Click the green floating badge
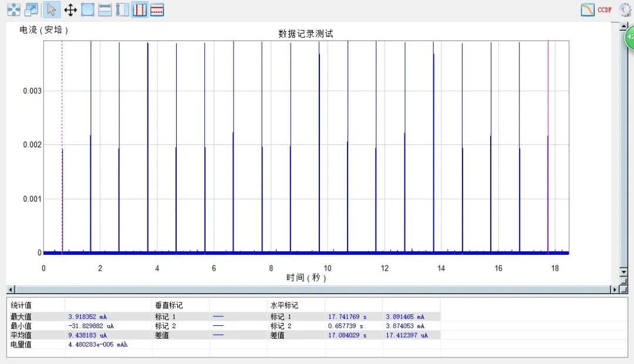Viewport: 634px width, 364px height. (629, 37)
